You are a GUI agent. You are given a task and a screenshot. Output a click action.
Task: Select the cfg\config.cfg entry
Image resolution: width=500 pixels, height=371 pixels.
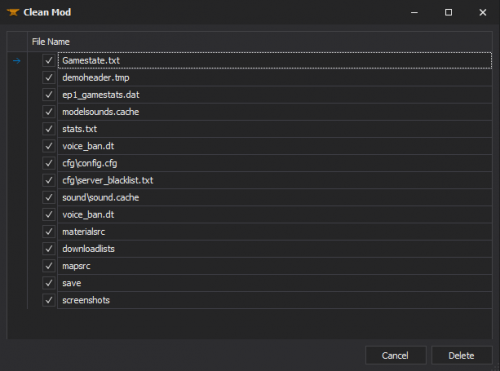[x=275, y=163]
